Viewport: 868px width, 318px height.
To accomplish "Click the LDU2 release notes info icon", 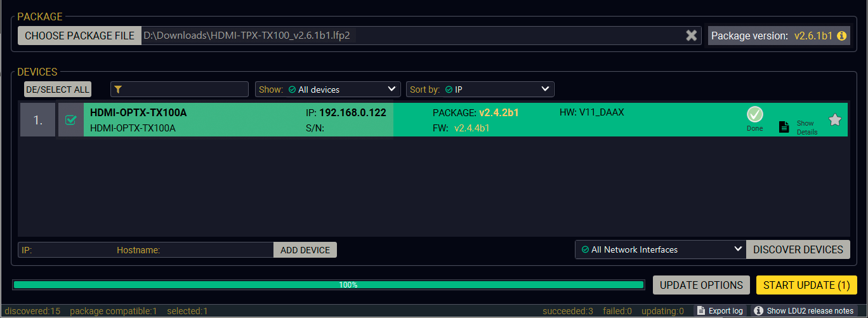I will (758, 311).
